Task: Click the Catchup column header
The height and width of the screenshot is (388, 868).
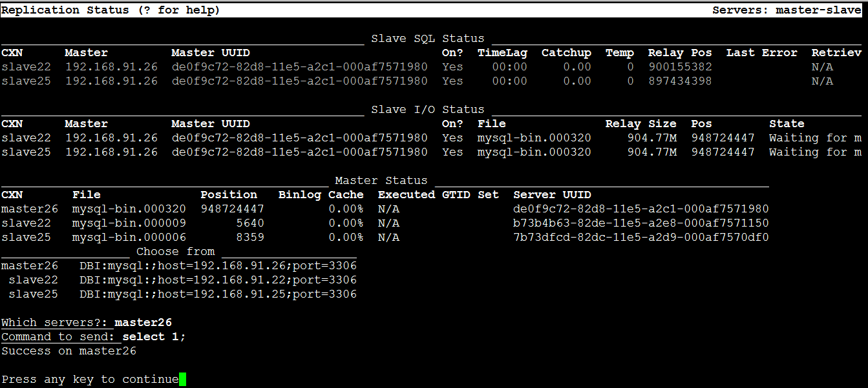Action: 566,53
